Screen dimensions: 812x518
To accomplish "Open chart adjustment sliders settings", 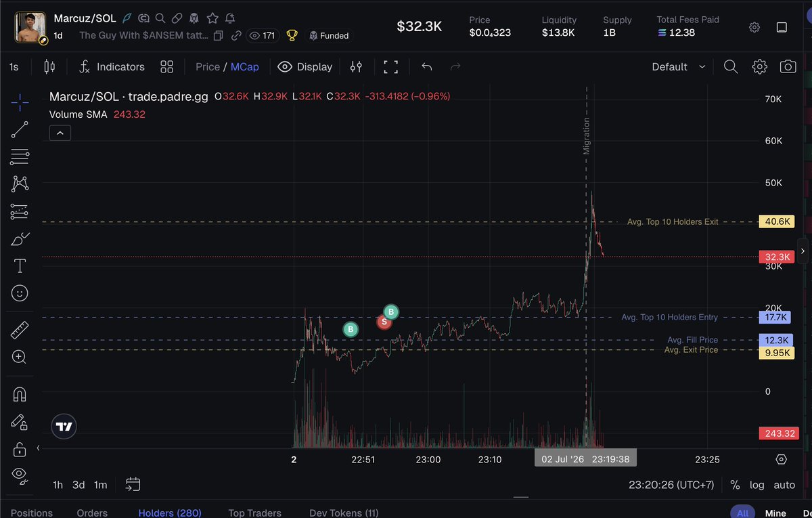I will (356, 66).
